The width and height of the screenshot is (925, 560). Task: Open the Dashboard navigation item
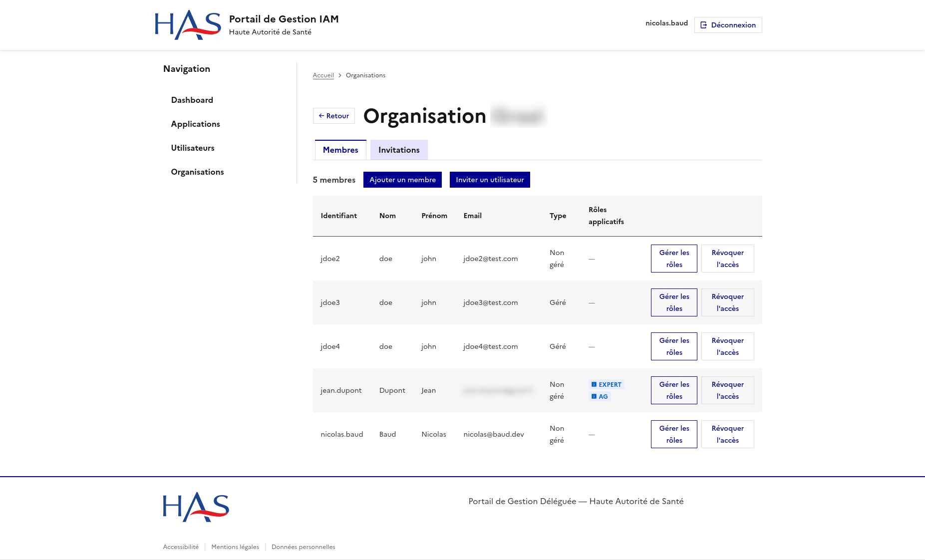click(192, 100)
